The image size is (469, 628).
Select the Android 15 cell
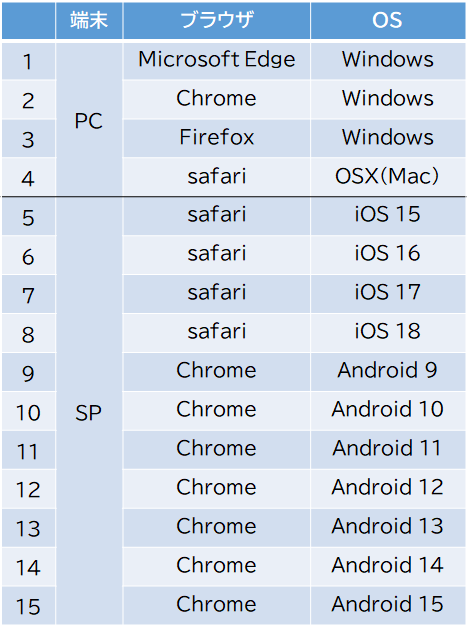[388, 605]
